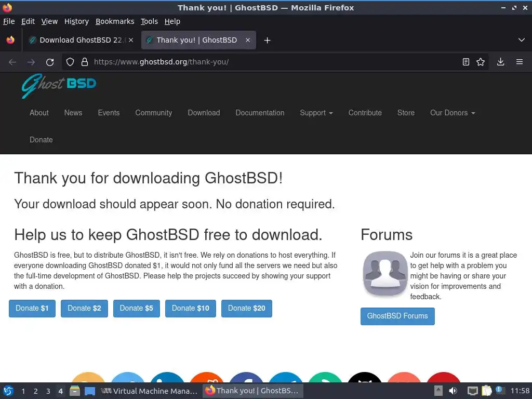
Task: Click the show desktop taskbar icon
Action: click(90, 391)
